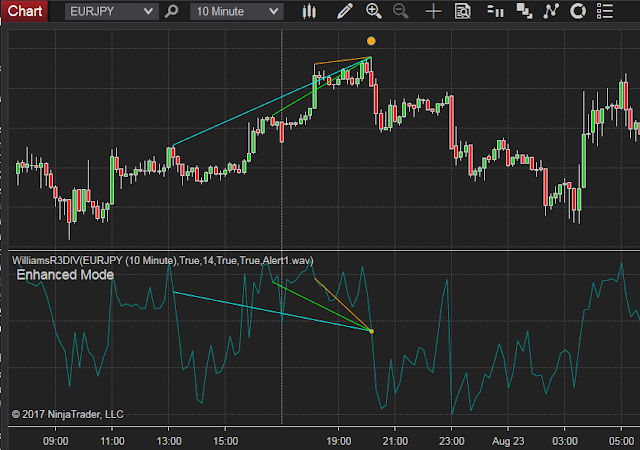Click the instrument search magnifier icon
640x450 pixels.
point(171,11)
